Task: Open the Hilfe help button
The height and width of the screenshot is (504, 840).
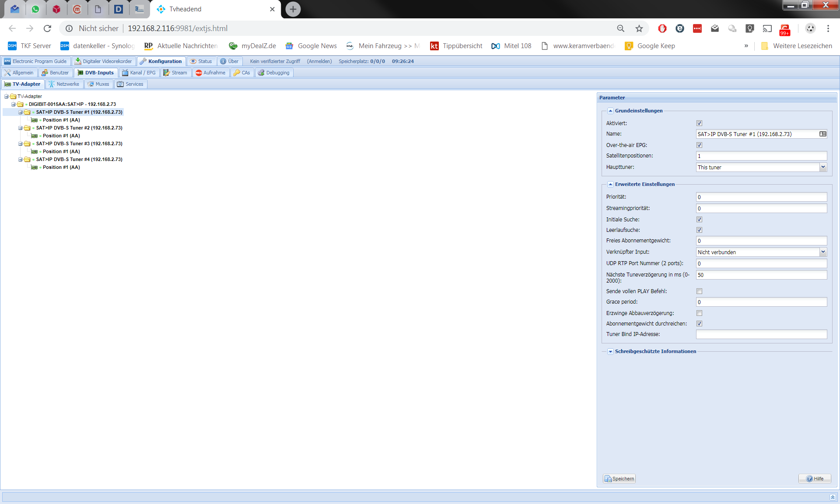Action: tap(815, 479)
